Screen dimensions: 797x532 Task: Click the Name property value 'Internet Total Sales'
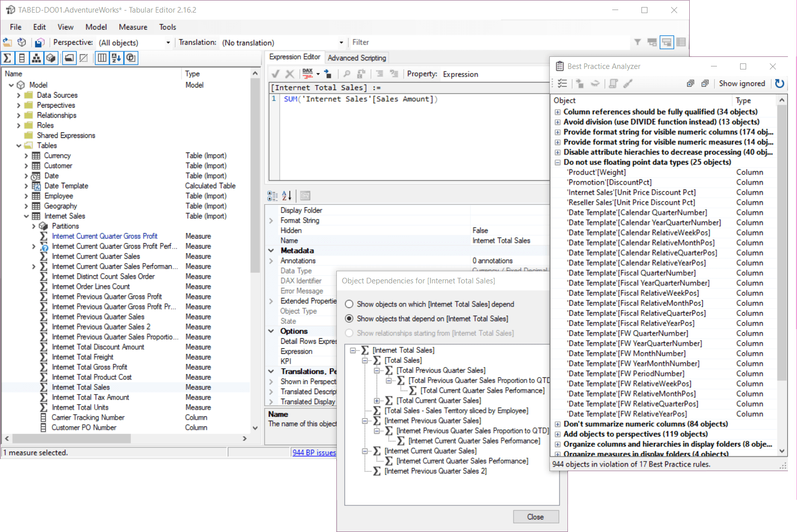(501, 241)
